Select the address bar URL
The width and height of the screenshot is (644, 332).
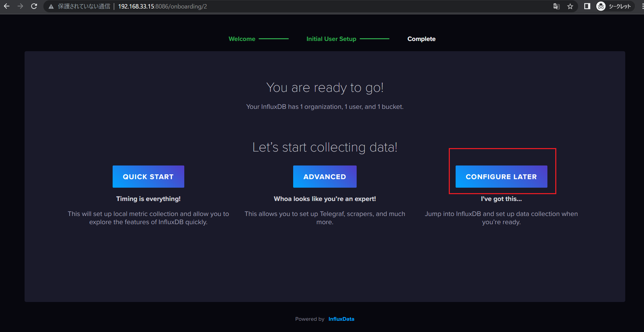162,6
